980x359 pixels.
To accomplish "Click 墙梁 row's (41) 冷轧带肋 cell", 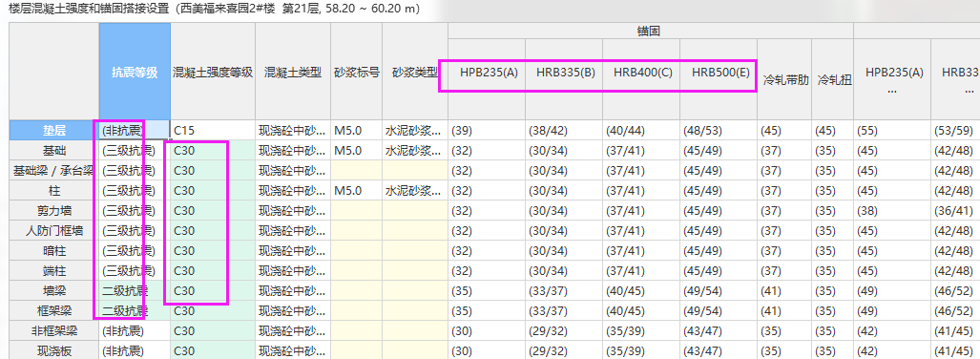I will point(785,291).
